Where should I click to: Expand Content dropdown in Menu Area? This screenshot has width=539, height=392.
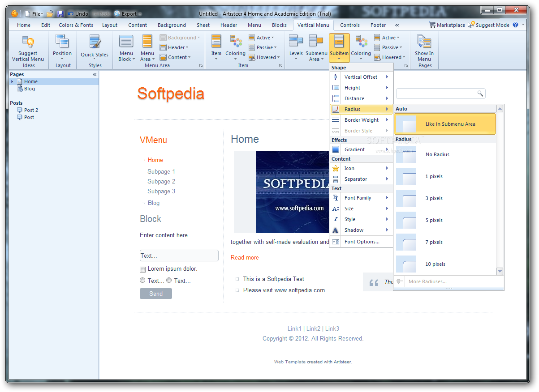(x=176, y=57)
